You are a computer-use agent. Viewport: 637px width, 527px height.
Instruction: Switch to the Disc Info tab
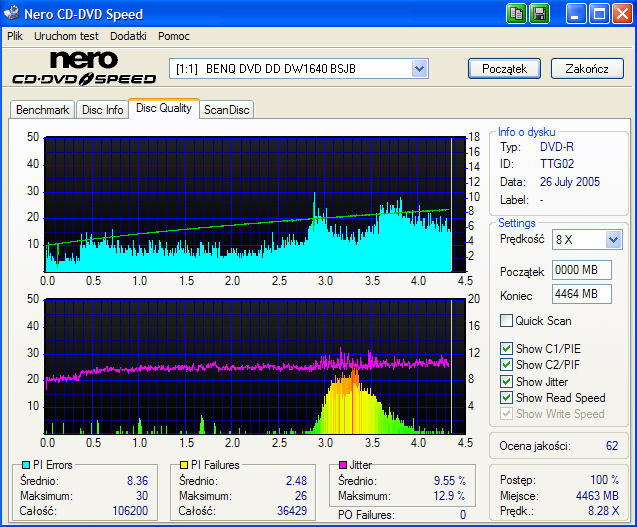pyautogui.click(x=102, y=110)
